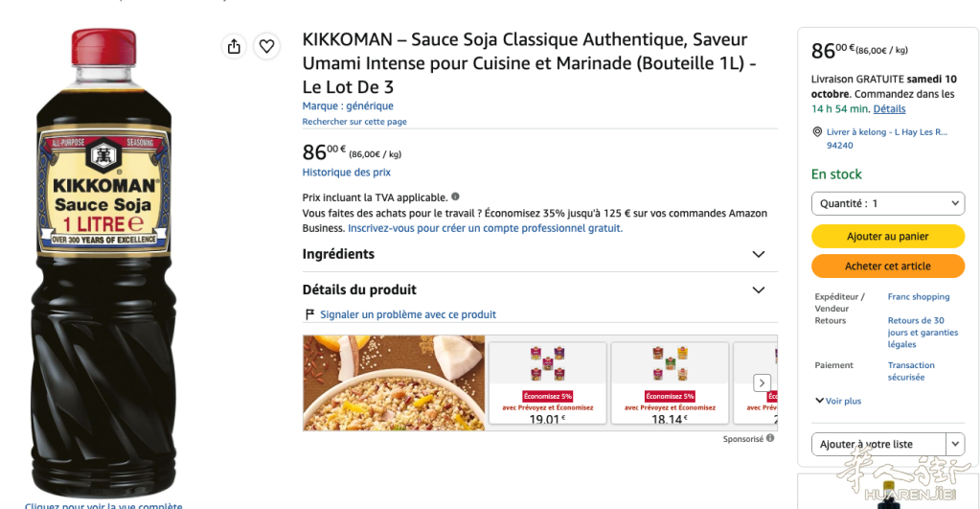Open Historique des prix link
Image resolution: width=980 pixels, height=509 pixels.
[346, 172]
